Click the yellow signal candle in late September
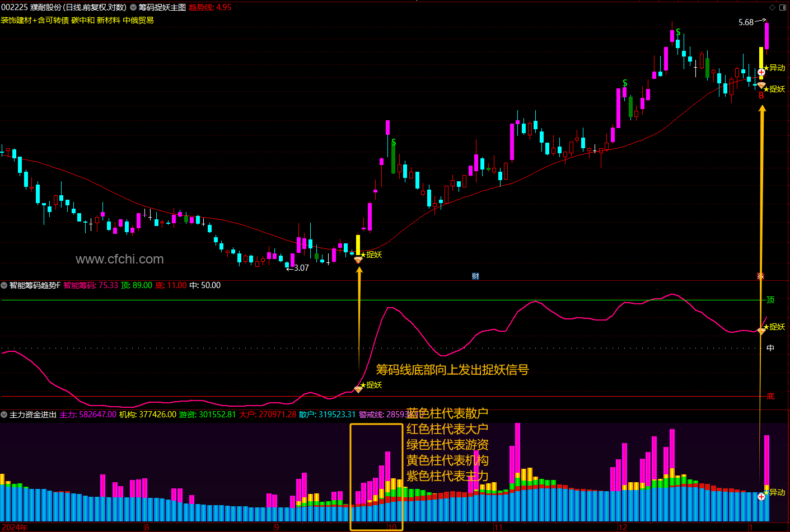The image size is (790, 532). tap(358, 244)
